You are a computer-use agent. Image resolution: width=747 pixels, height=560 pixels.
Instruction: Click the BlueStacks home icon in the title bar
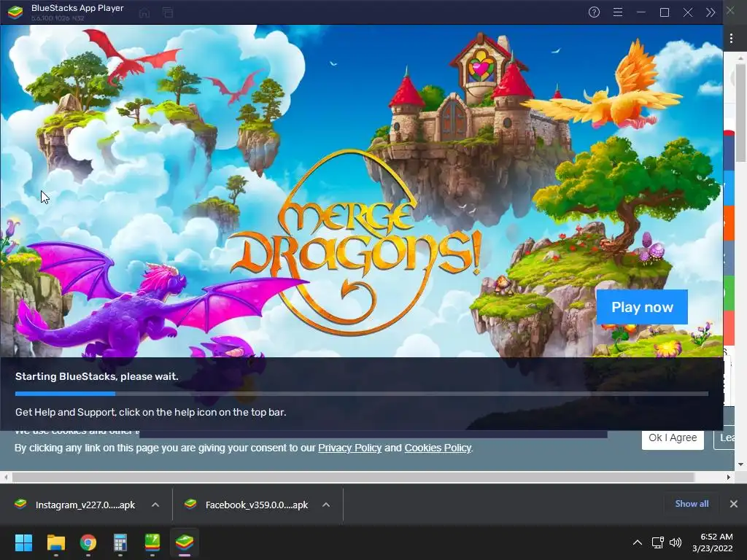144,13
